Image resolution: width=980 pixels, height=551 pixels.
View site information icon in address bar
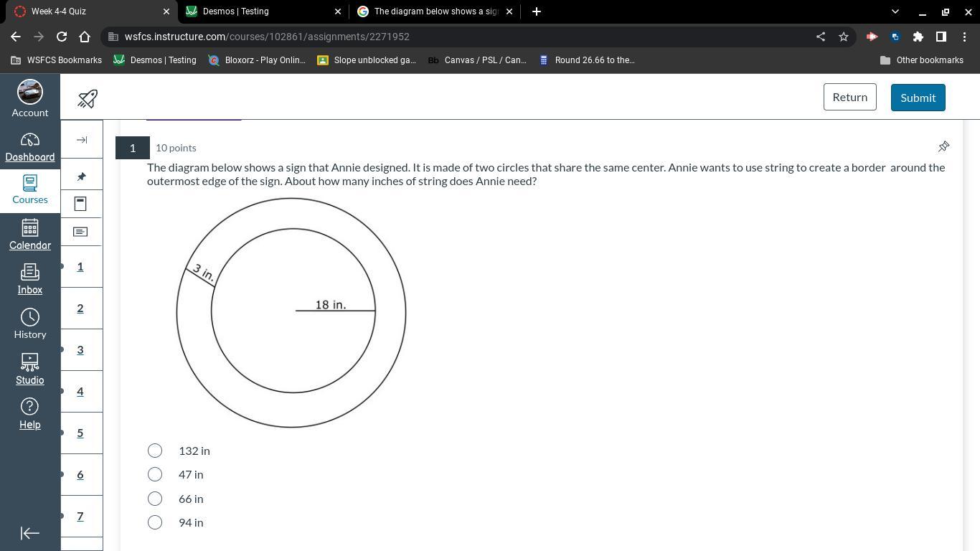coord(113,37)
